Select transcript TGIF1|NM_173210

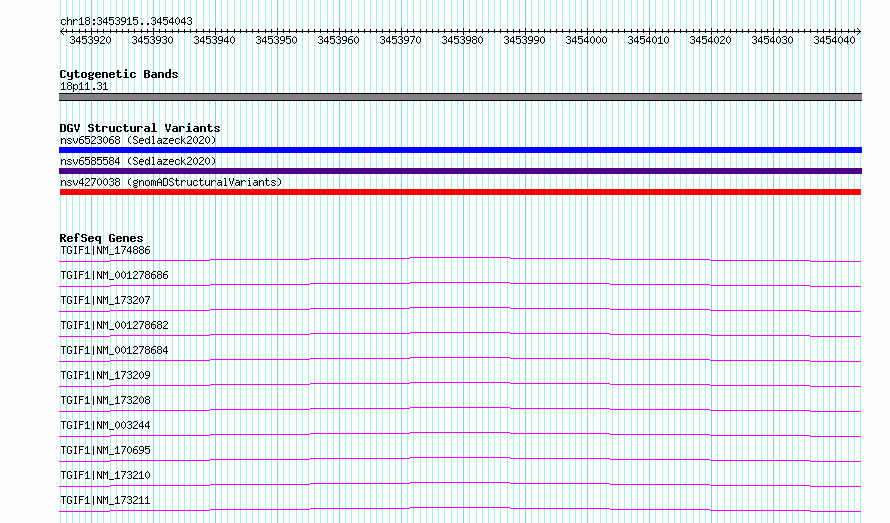coord(106,475)
